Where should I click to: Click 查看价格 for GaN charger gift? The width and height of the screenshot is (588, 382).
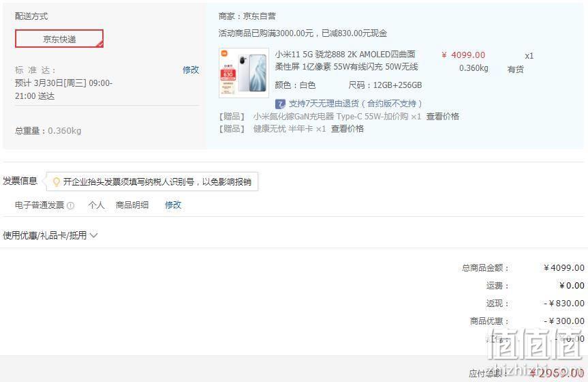point(442,117)
